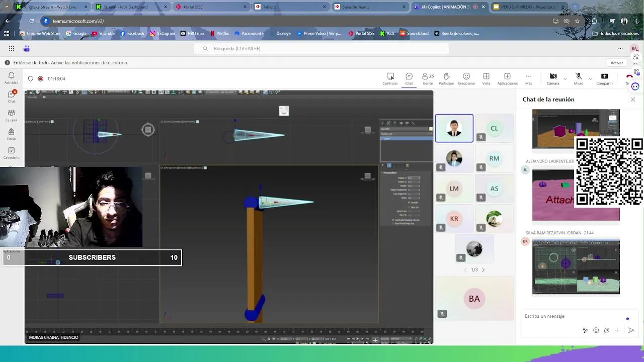This screenshot has width=644, height=362.
Task: Click the Teams search box
Action: point(321,48)
